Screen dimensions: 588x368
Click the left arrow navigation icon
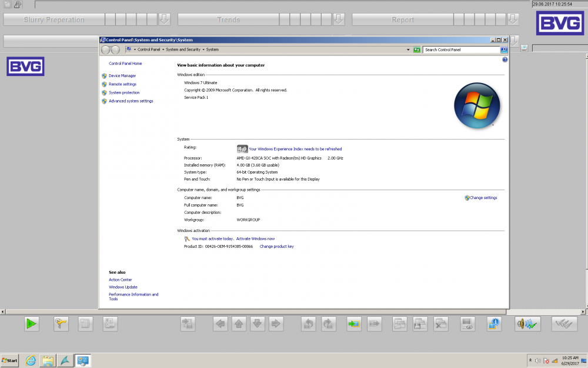point(220,324)
